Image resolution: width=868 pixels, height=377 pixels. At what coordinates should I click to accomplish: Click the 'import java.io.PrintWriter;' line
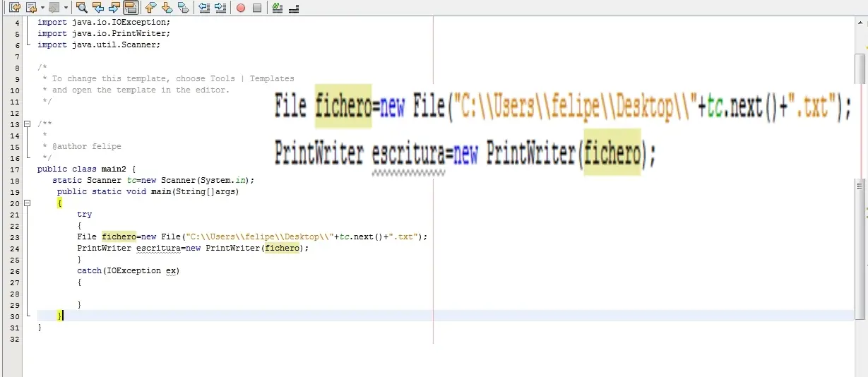104,33
